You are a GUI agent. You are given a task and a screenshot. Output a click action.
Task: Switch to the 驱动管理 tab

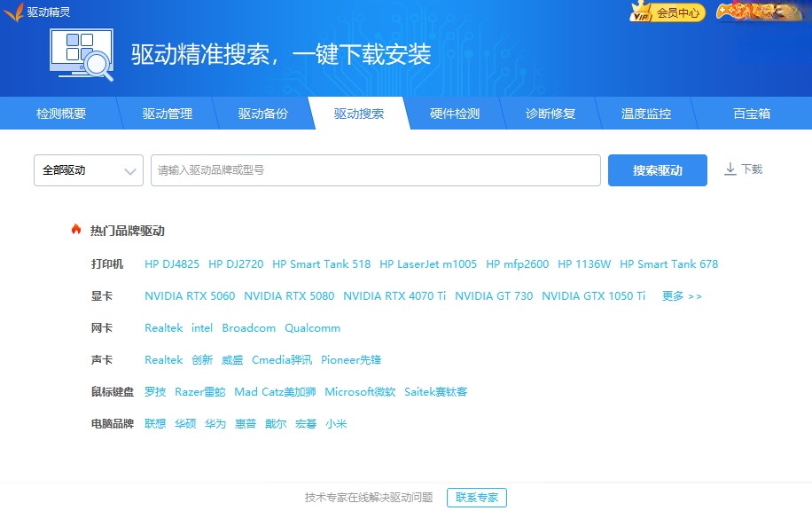click(x=168, y=114)
